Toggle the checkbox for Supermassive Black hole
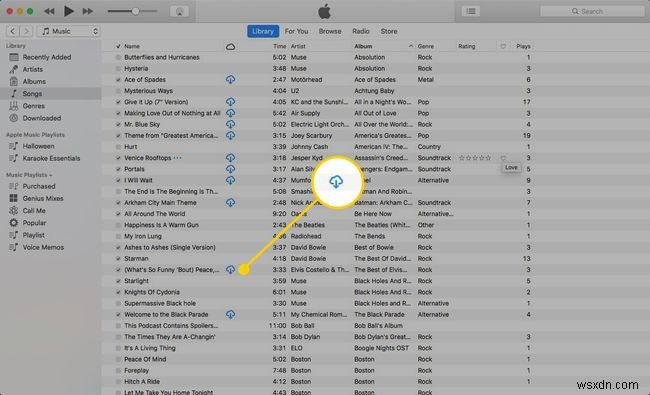Screen dimensions: 650x395 point(119,303)
